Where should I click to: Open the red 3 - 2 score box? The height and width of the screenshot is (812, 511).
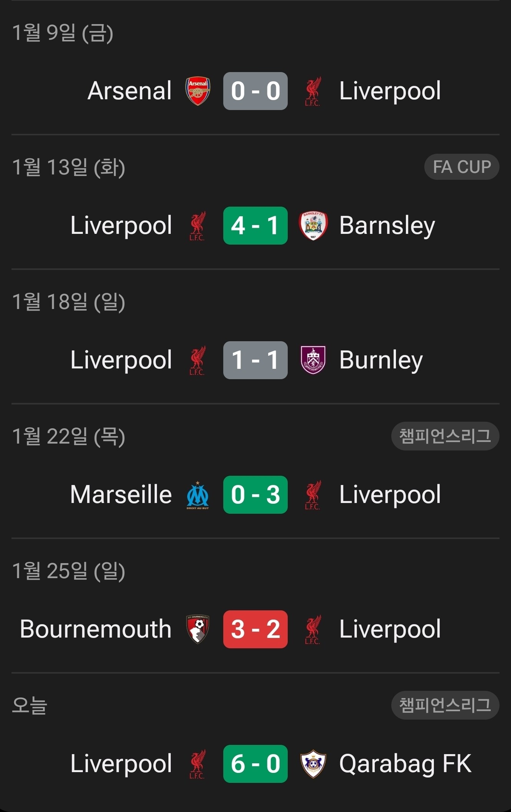(x=255, y=629)
